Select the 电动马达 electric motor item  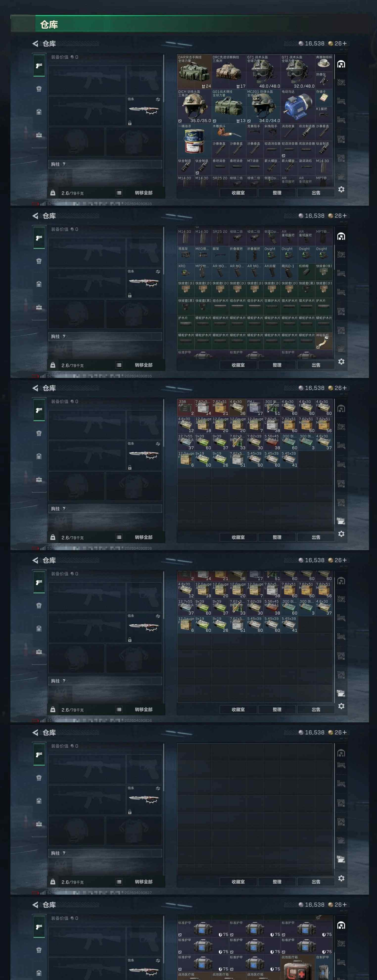tap(298, 106)
